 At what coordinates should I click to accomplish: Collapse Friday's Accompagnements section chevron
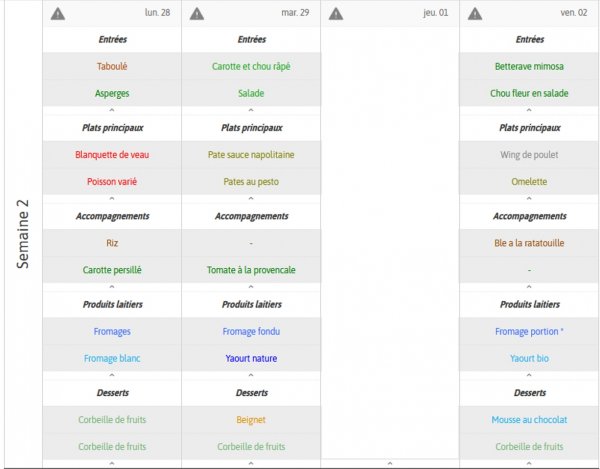pyautogui.click(x=529, y=287)
